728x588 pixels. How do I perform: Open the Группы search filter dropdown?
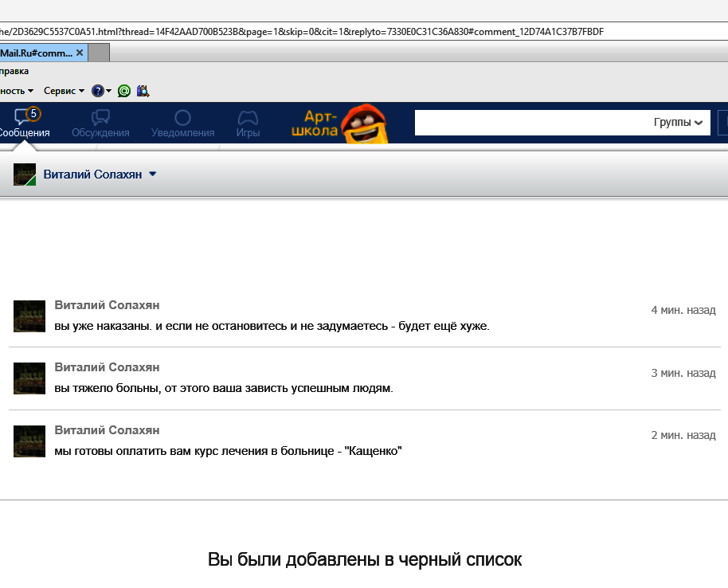(679, 123)
